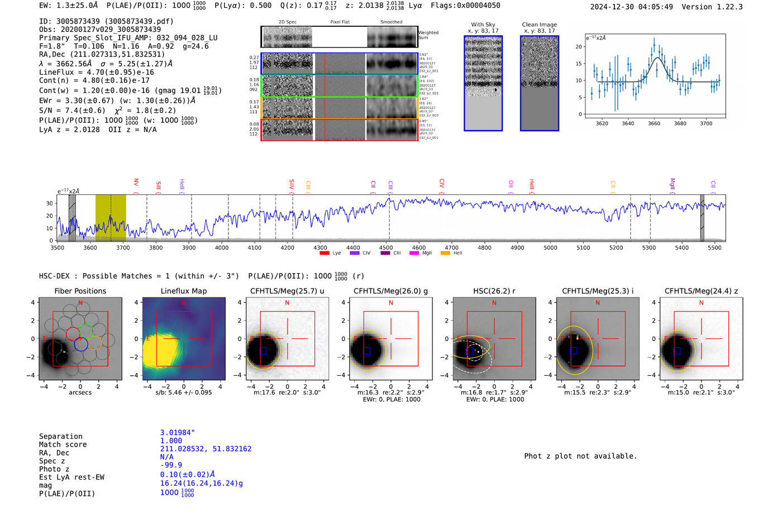Select the red-bordered 2D spectrum fiber row
This screenshot has width=782, height=532.
[x=340, y=130]
